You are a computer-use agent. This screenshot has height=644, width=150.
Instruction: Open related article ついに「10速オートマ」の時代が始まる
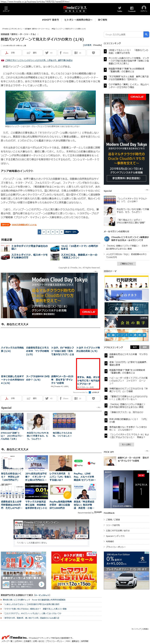pos(79,247)
